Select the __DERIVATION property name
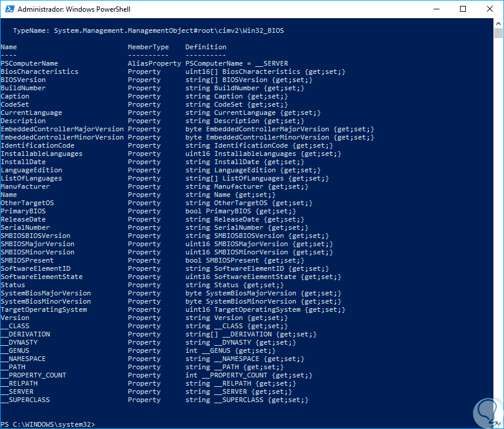504x429 pixels. click(25, 334)
